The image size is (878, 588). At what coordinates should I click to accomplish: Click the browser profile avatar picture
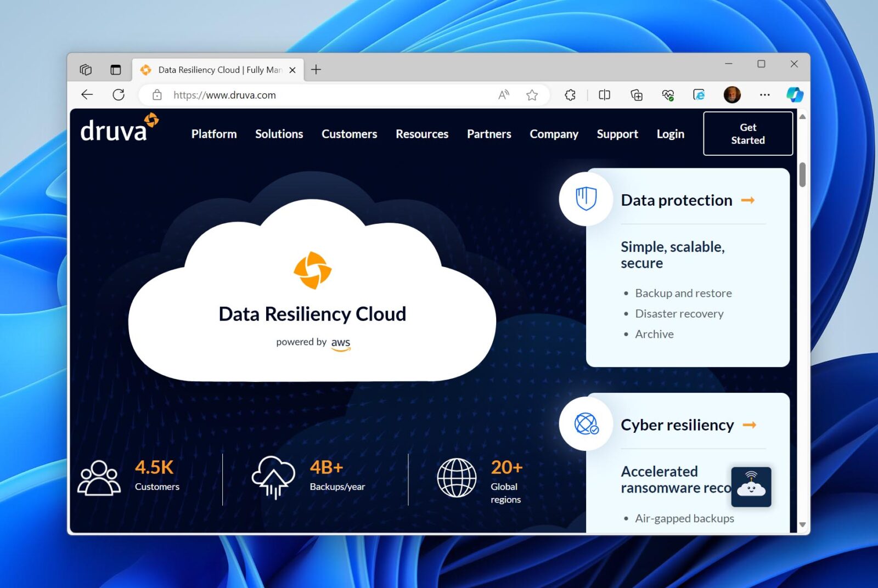pyautogui.click(x=734, y=94)
